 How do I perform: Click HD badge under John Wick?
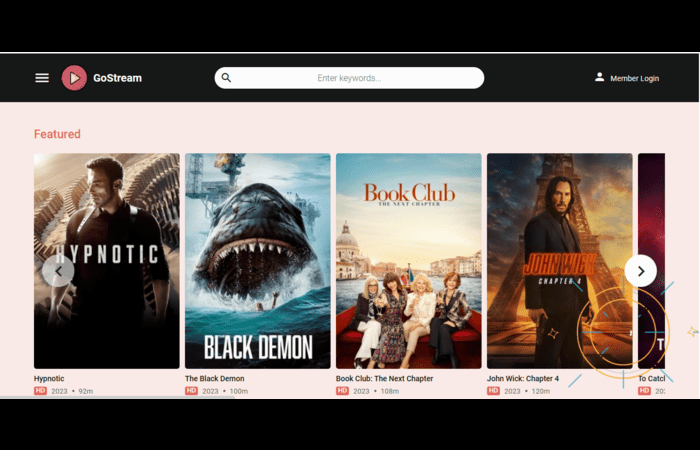point(493,391)
